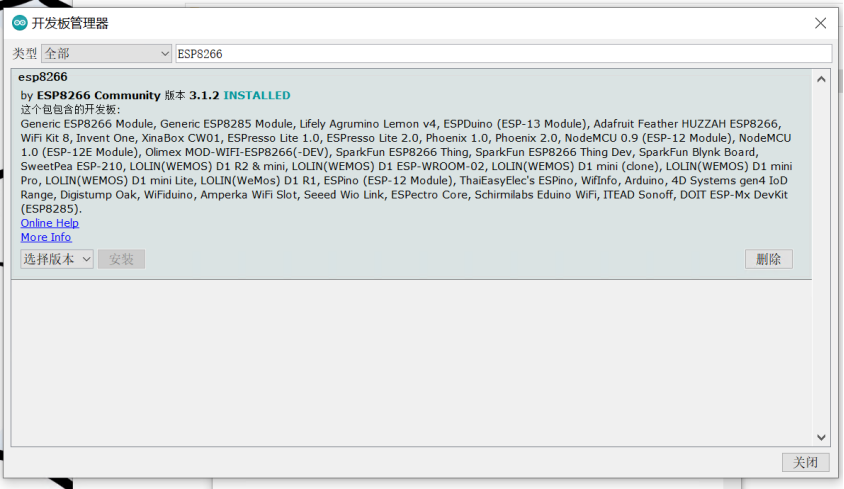Close the Boards Manager dialog with X
The height and width of the screenshot is (489, 844).
pos(820,23)
